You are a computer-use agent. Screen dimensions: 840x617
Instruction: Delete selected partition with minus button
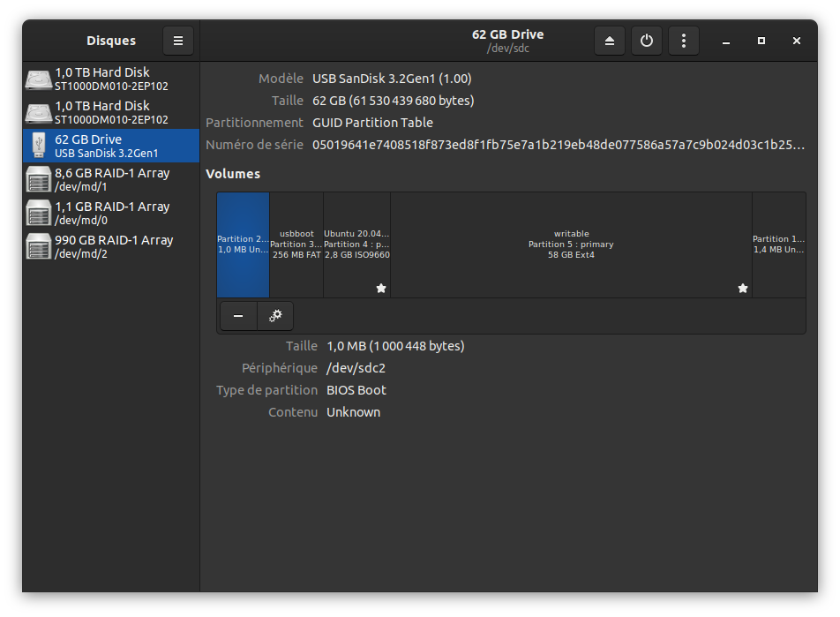point(238,316)
